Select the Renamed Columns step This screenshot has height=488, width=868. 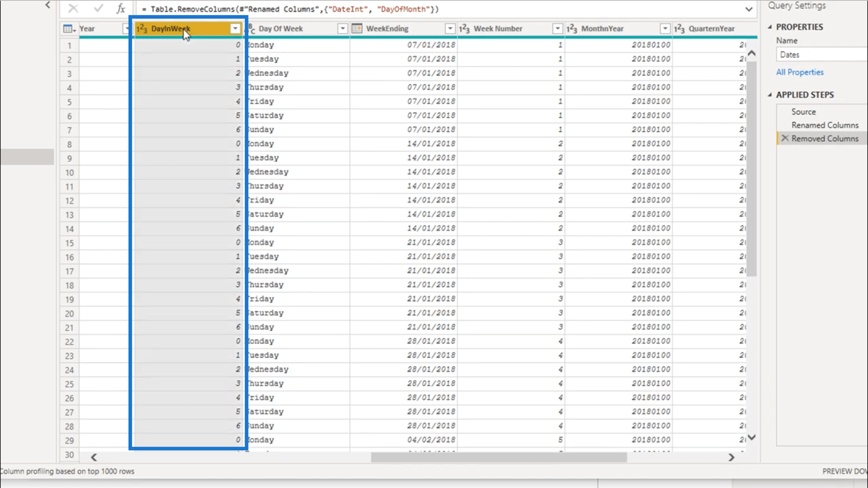[825, 125]
